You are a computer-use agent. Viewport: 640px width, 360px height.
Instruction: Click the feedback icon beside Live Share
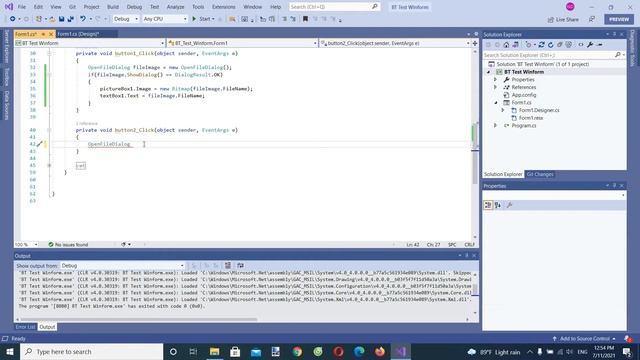[x=592, y=19]
